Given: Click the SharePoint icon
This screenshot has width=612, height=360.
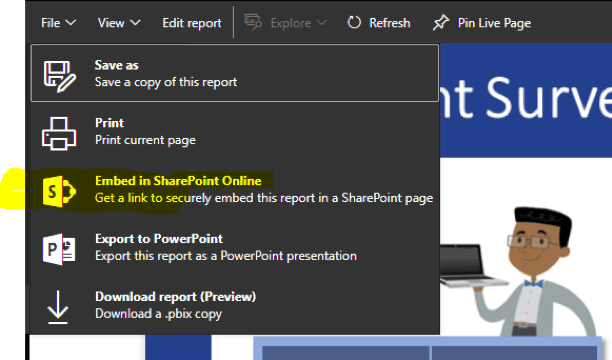Looking at the screenshot, I should [x=59, y=191].
